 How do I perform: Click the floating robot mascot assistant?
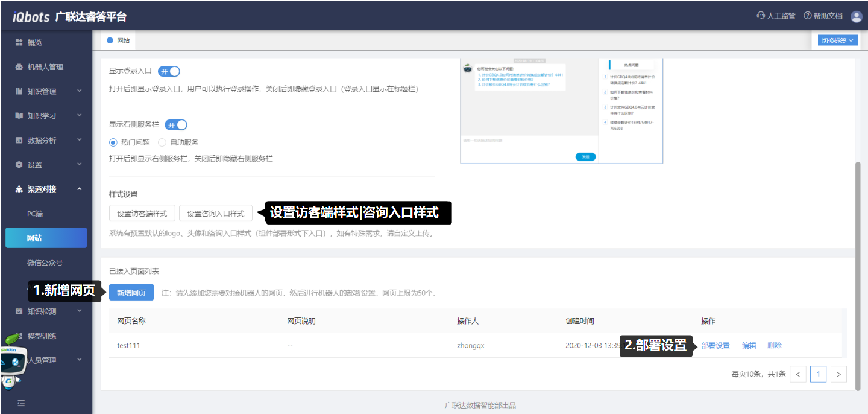[x=12, y=361]
